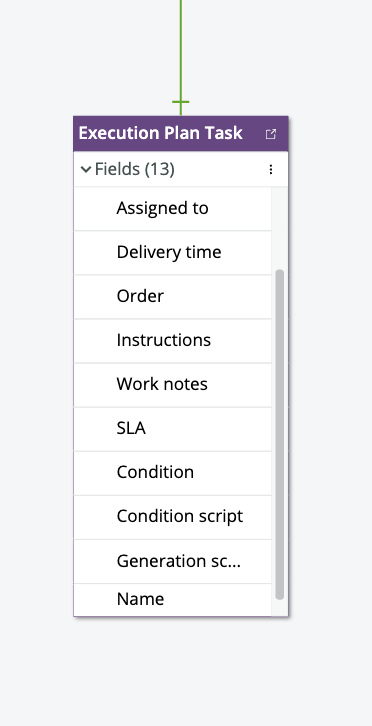Click the SLA field row
The height and width of the screenshot is (726, 372).
[172, 429]
